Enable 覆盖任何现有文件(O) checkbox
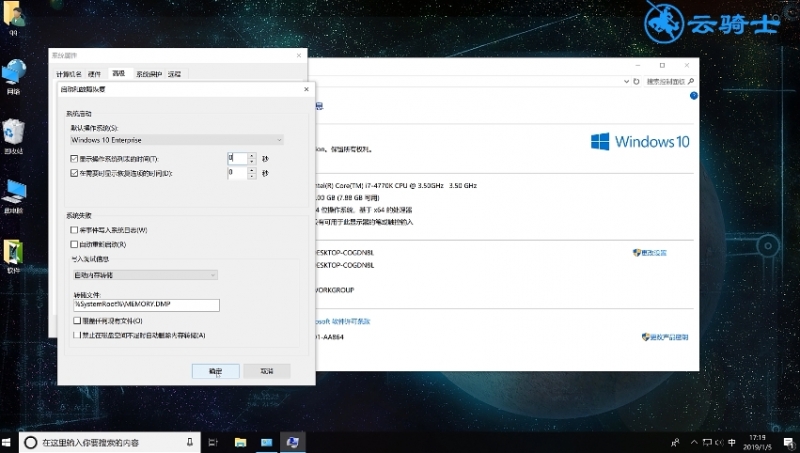Screen dimensions: 800x453 coord(77,321)
